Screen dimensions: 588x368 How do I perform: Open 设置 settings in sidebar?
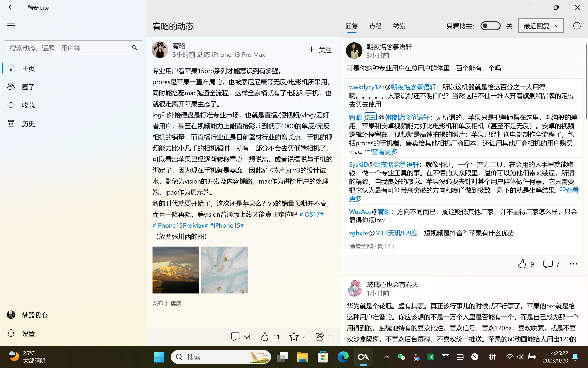(x=73, y=333)
